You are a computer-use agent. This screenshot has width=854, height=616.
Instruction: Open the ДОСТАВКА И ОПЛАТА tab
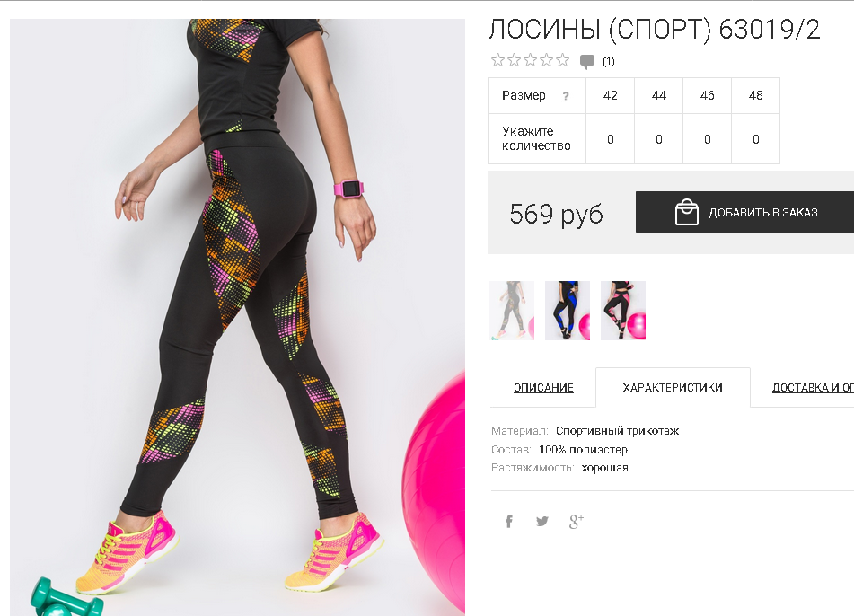coord(813,388)
